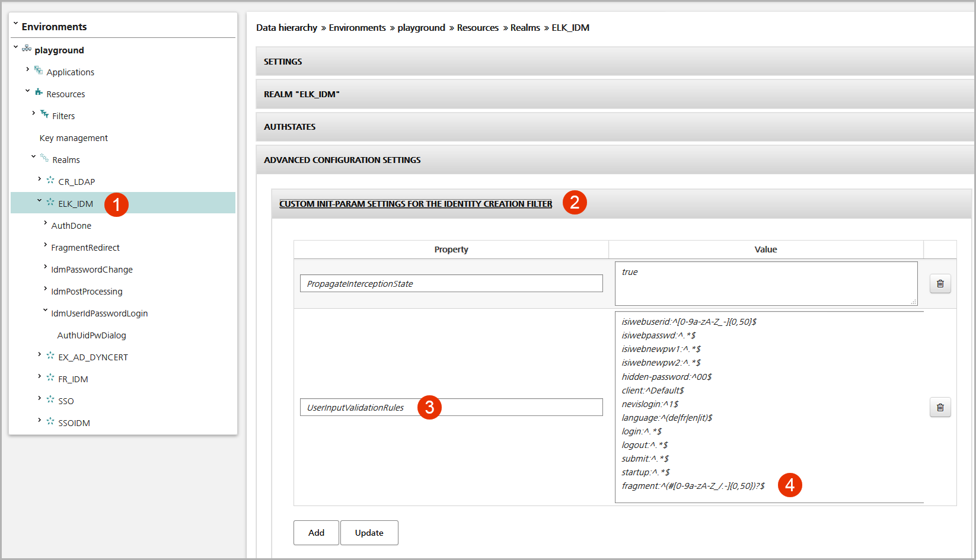This screenshot has height=560, width=976.
Task: Collapse the ELK_IDM realm node
Action: [x=40, y=201]
